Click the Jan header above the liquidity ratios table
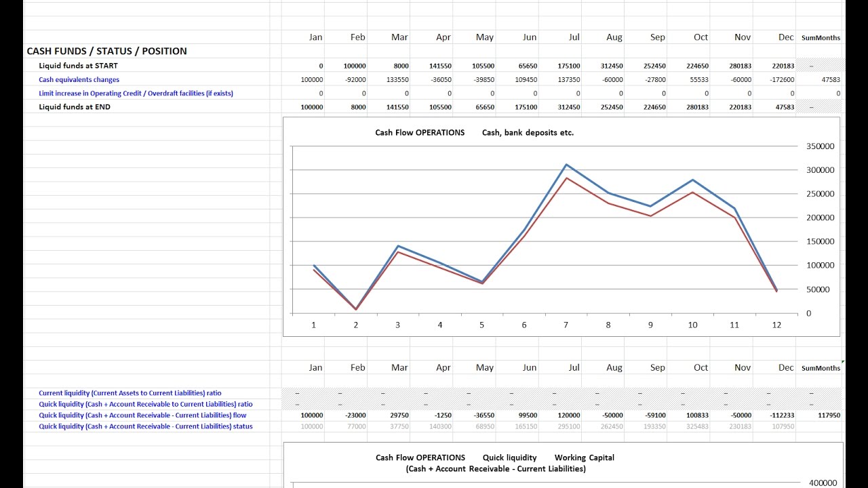The height and width of the screenshot is (488, 868). (x=315, y=367)
